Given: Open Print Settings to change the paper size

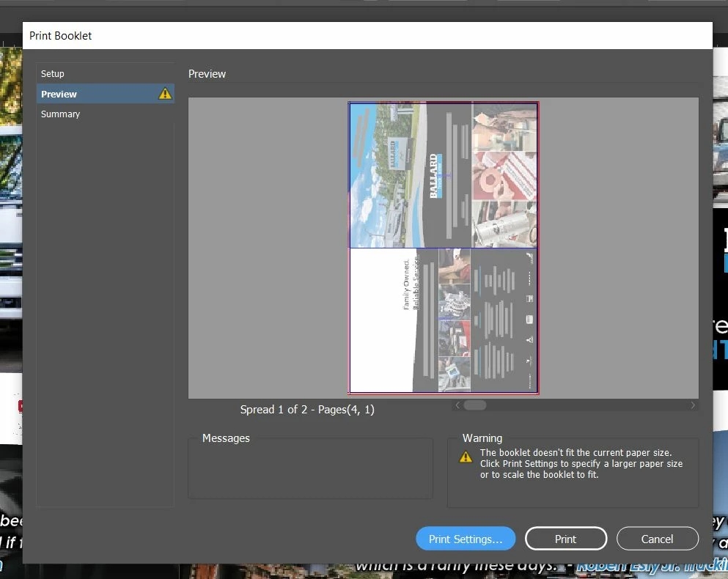Looking at the screenshot, I should click(x=466, y=539).
